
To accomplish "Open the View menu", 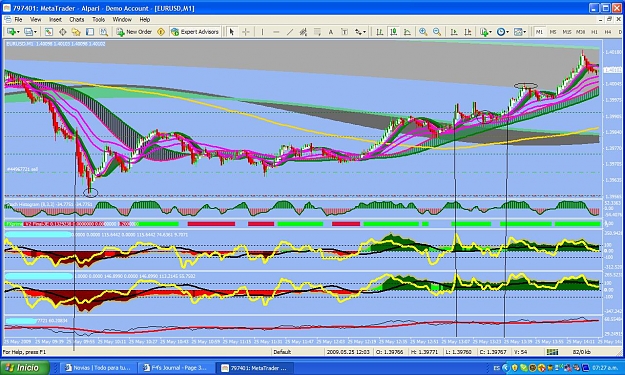I will point(35,19).
